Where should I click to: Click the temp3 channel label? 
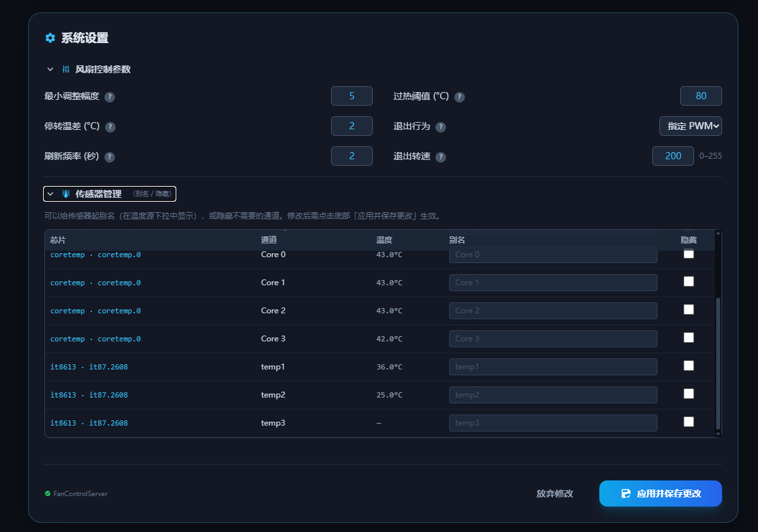tap(273, 423)
